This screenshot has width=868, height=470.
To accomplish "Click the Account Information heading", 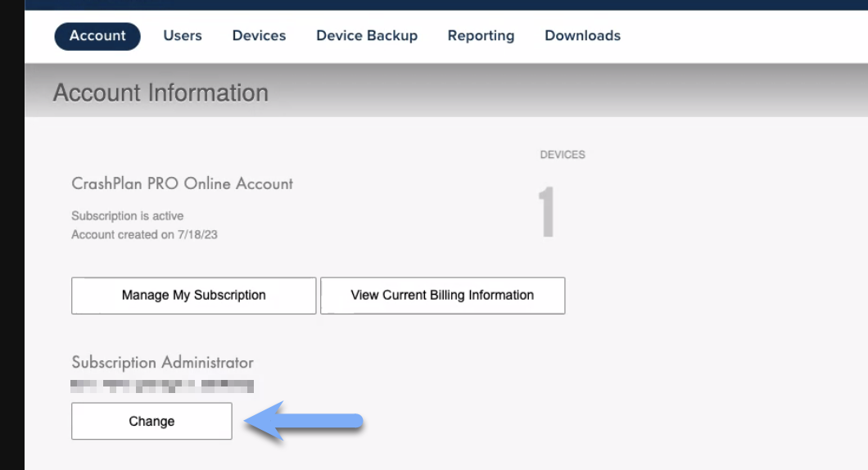I will [160, 93].
